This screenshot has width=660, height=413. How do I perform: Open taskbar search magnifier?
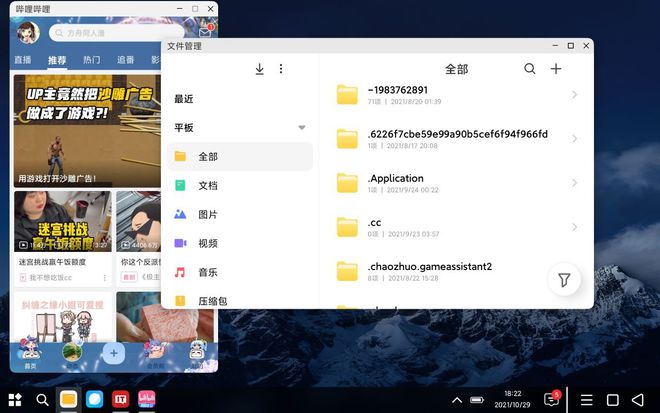coord(42,400)
